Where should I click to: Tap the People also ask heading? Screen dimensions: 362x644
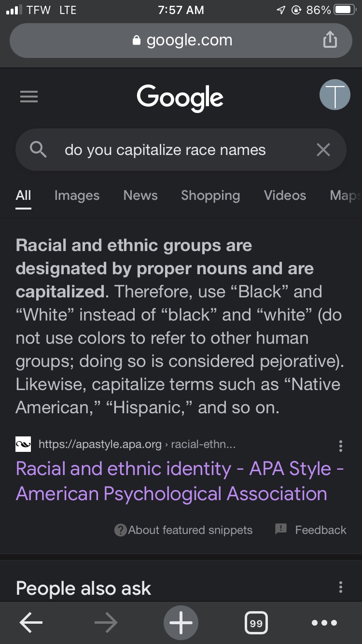pyautogui.click(x=84, y=588)
